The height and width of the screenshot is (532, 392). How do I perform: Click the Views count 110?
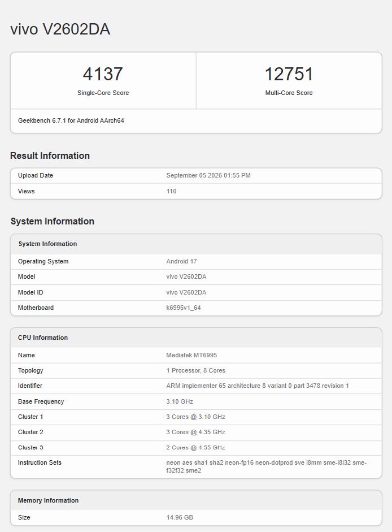(x=171, y=191)
